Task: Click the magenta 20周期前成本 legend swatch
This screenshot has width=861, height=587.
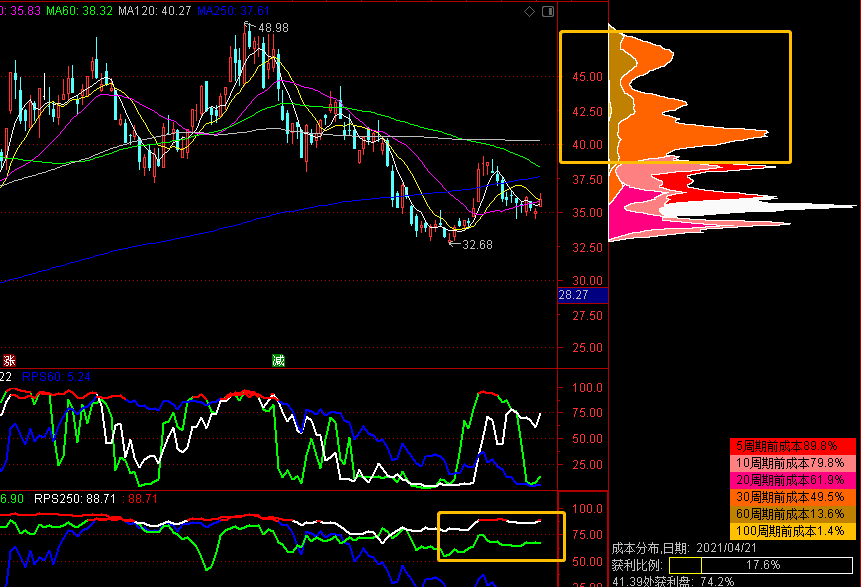Action: tap(793, 480)
